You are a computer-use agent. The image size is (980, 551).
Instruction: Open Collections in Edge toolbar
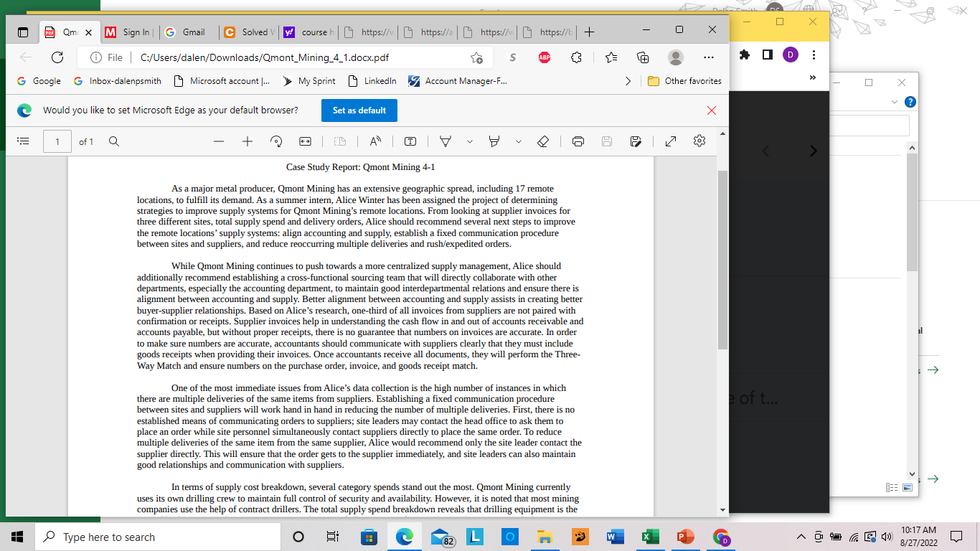[x=643, y=57]
